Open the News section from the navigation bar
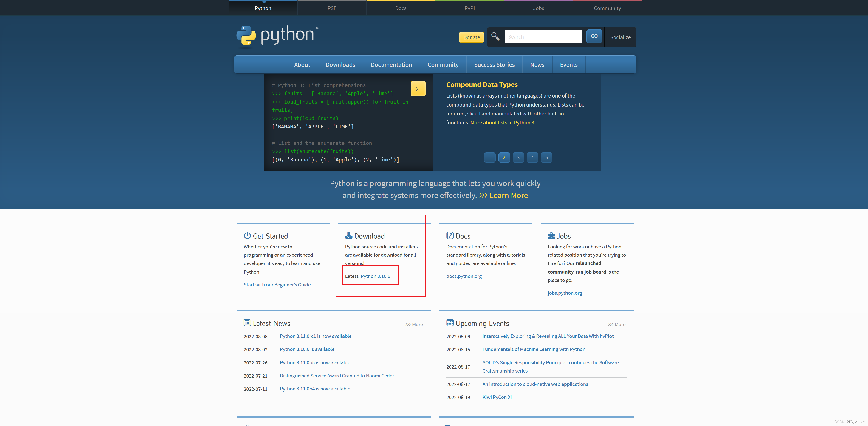 [537, 64]
